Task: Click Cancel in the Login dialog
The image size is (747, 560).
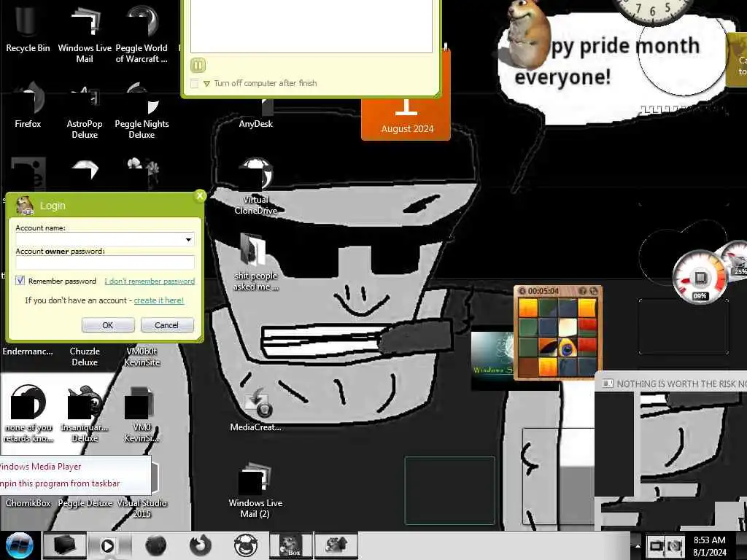Action: (x=166, y=324)
